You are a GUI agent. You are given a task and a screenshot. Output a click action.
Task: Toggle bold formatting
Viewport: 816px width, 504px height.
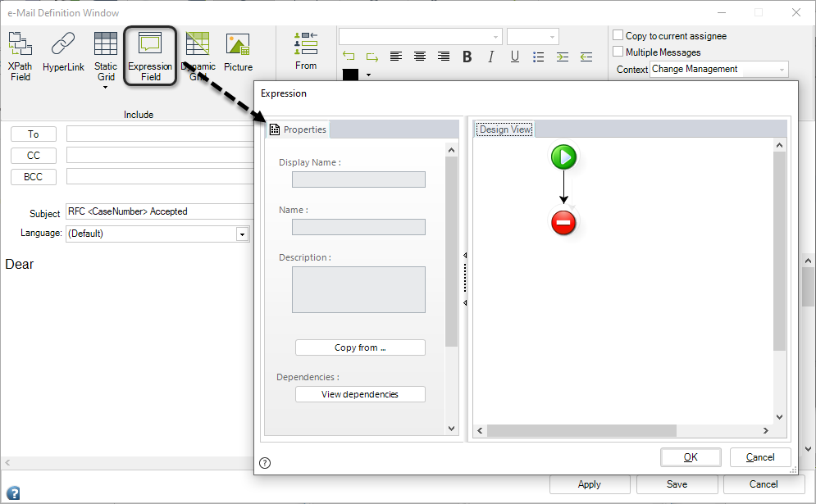point(467,57)
